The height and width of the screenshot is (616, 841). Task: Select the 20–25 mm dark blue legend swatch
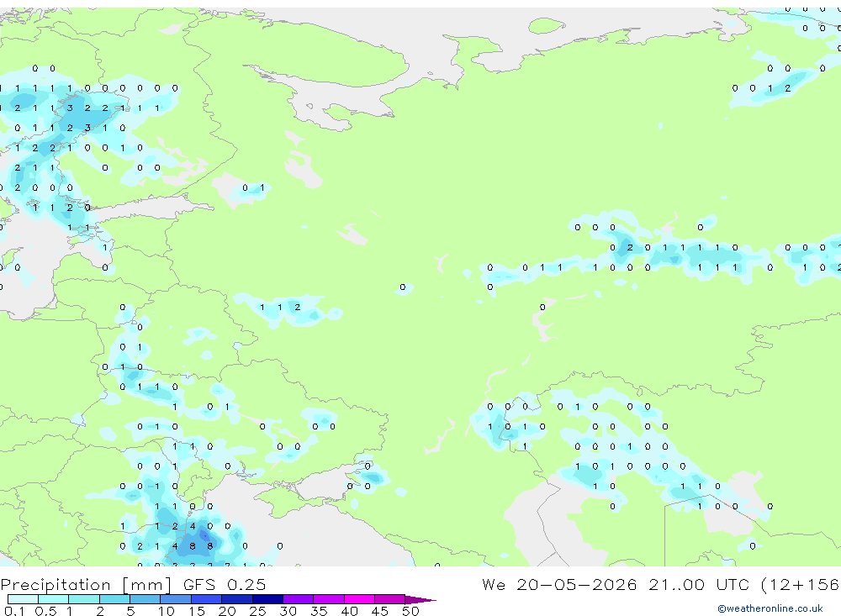[237, 599]
